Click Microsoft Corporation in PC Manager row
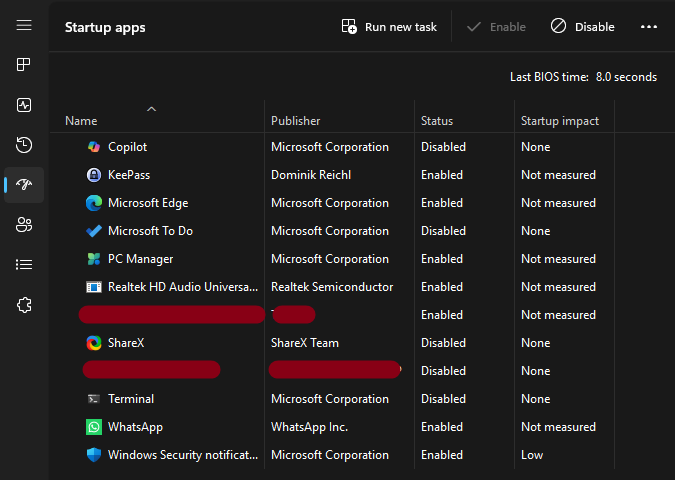675x480 pixels. pyautogui.click(x=330, y=259)
